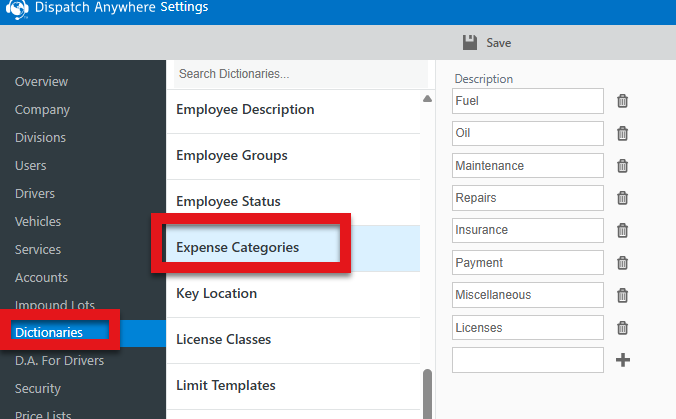This screenshot has width=676, height=419.
Task: Open the Vehicles settings section
Action: click(x=38, y=222)
